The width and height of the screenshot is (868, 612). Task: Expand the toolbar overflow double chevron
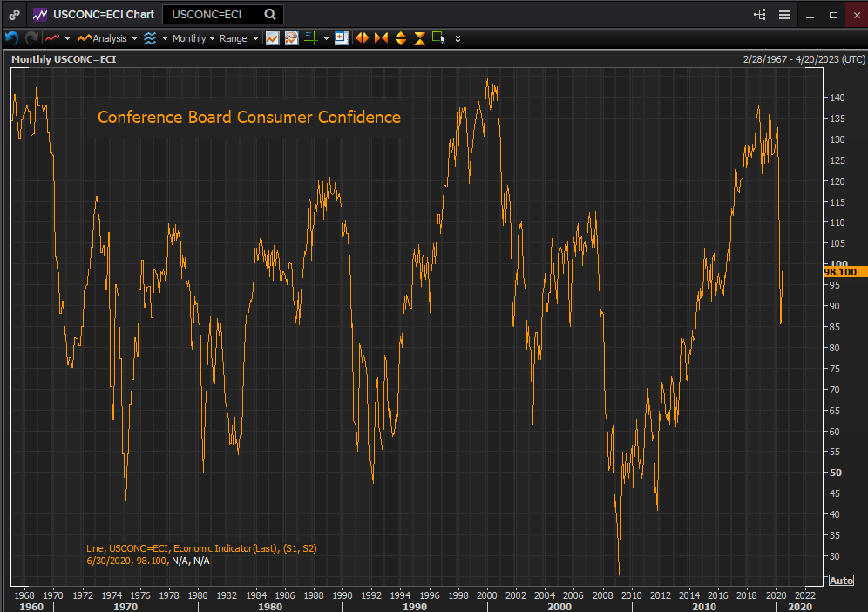[x=458, y=38]
